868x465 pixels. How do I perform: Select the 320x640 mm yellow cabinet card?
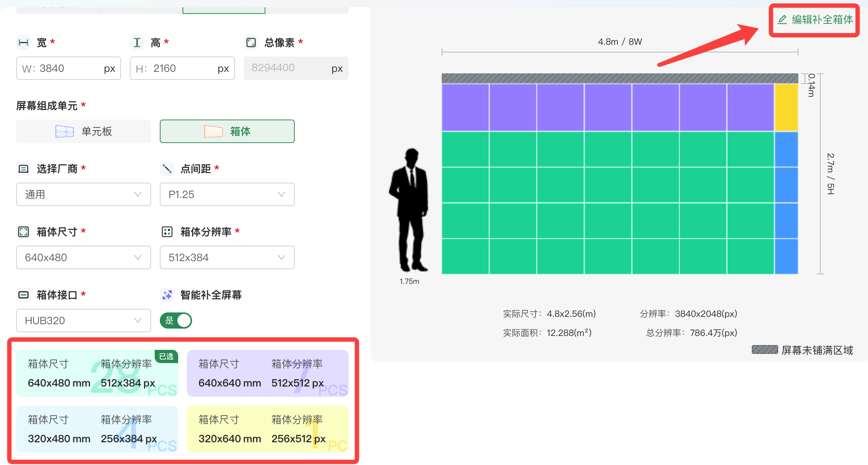[x=267, y=429]
